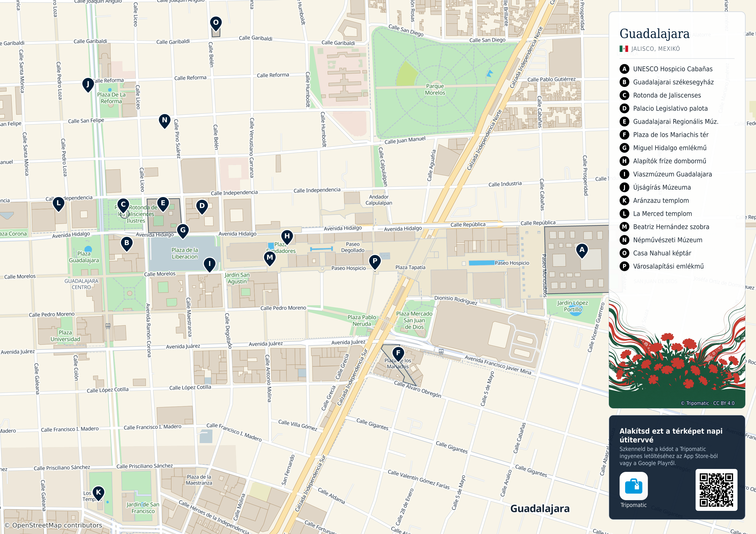Select map pin E on the map

[x=163, y=204]
